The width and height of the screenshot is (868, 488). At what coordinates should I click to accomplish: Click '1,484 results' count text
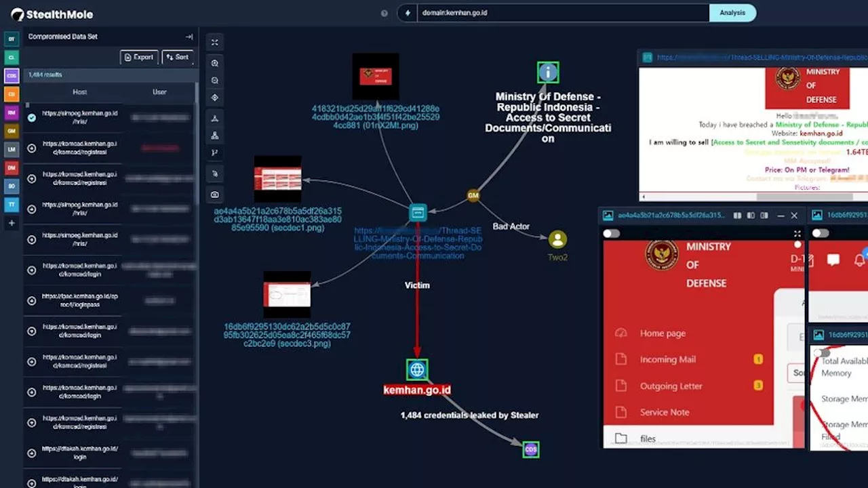pos(45,75)
